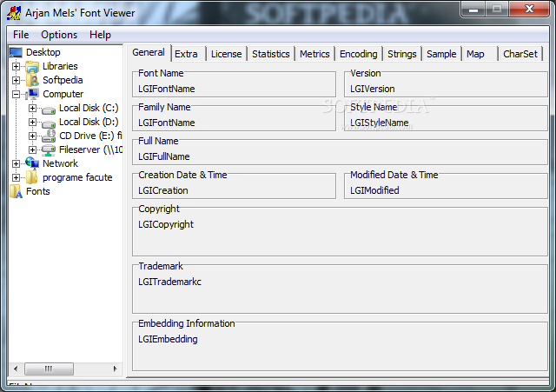This screenshot has width=556, height=392.
Task: Click the Local Disk (D:) drive icon
Action: click(x=49, y=123)
